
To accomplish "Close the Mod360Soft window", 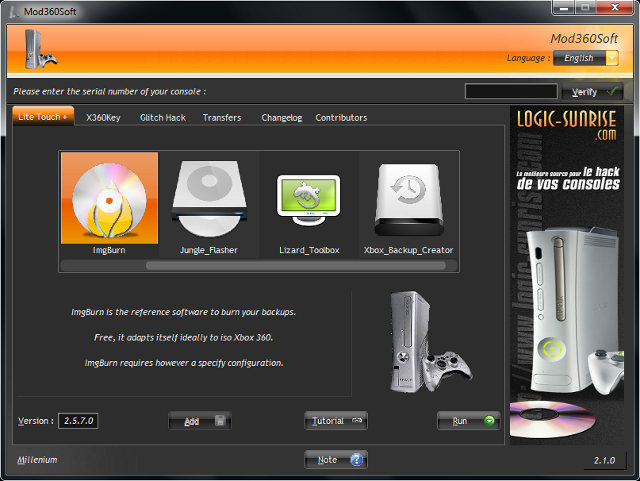I will (x=615, y=7).
